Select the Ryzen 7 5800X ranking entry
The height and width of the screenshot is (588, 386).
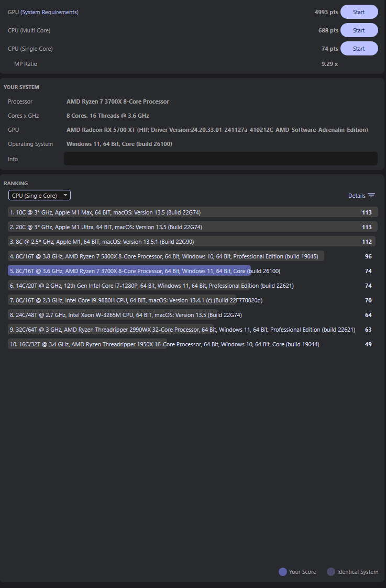[193, 256]
